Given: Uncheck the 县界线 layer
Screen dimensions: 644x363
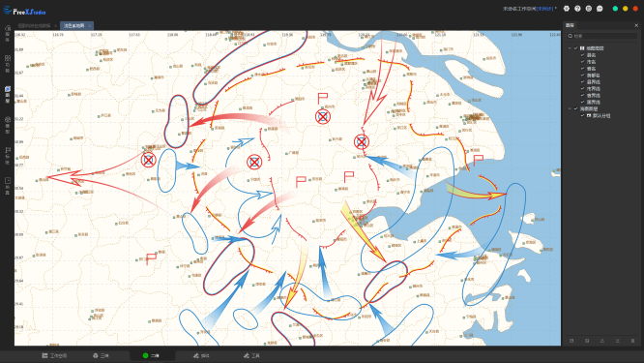Looking at the screenshot, I should click(x=582, y=82).
